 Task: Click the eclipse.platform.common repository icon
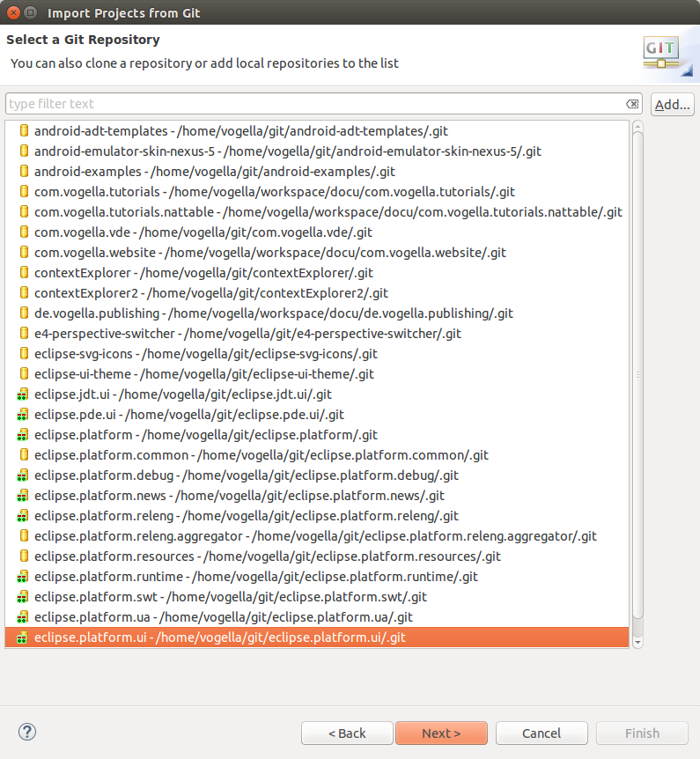coord(24,455)
